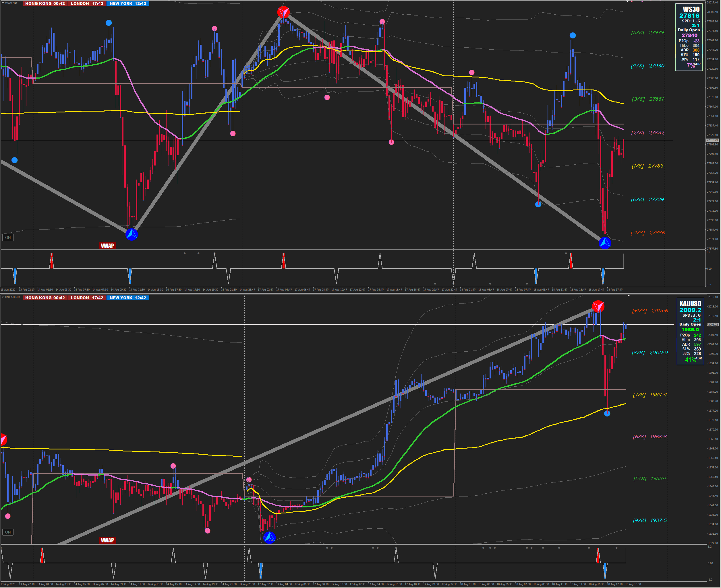Click the blue buy arrow at the WS30 18 Aug low
This screenshot has width=721, height=588.
tap(605, 243)
